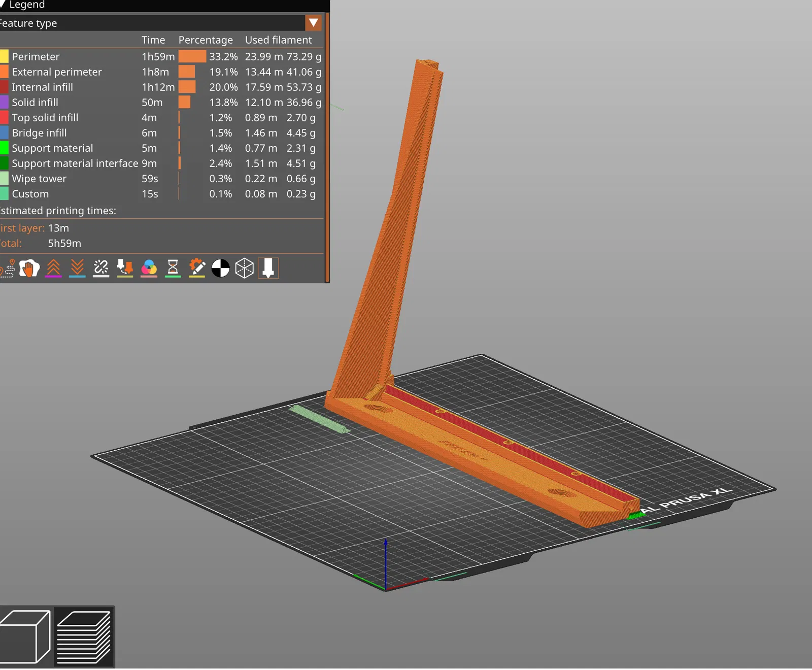Click the Time column header
This screenshot has height=670, width=812.
(x=153, y=40)
